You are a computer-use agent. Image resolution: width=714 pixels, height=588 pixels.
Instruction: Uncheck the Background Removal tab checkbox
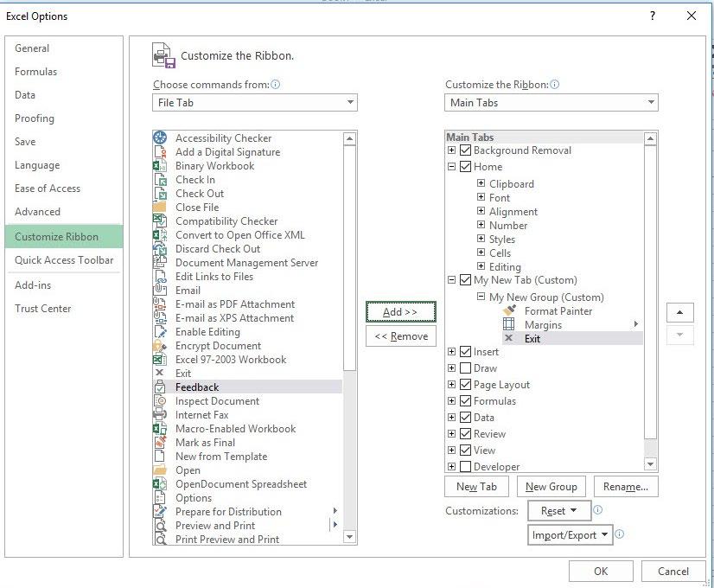tap(465, 150)
